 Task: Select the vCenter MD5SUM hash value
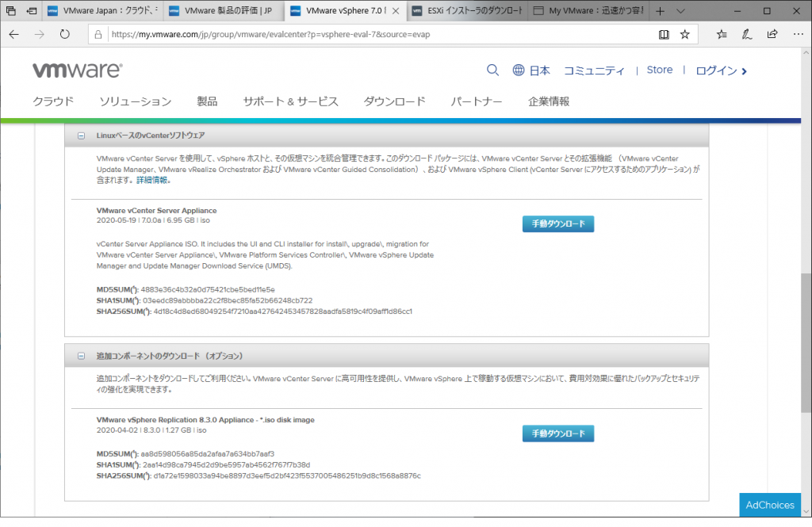[x=208, y=289]
